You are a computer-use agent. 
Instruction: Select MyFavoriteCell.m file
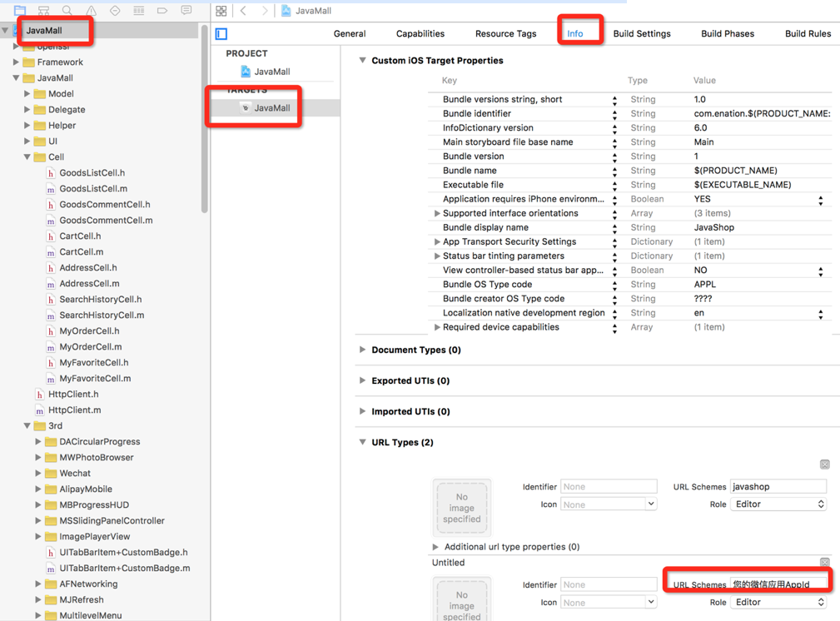pyautogui.click(x=95, y=378)
